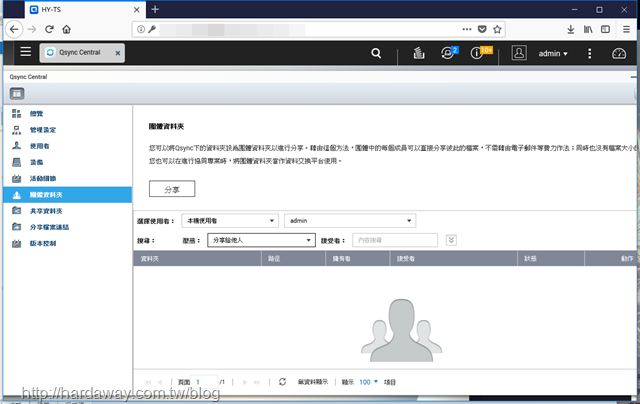
Task: Click the 接受者 column header in table
Action: (454, 258)
